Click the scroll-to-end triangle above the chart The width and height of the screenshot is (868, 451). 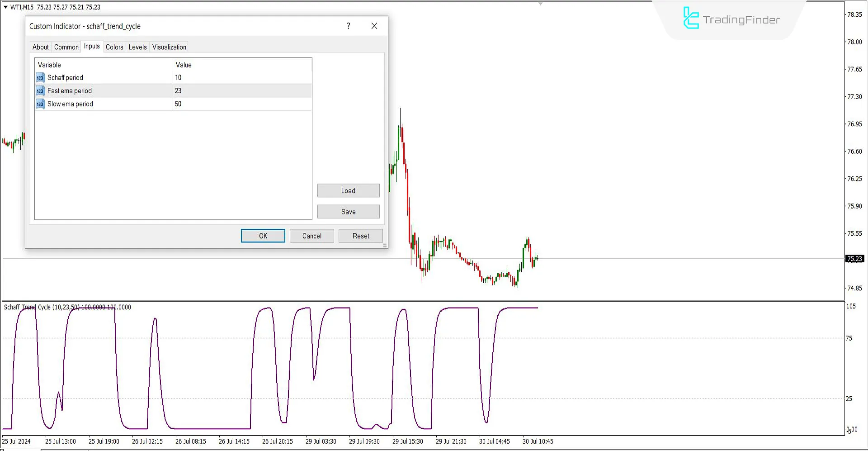pyautogui.click(x=539, y=4)
